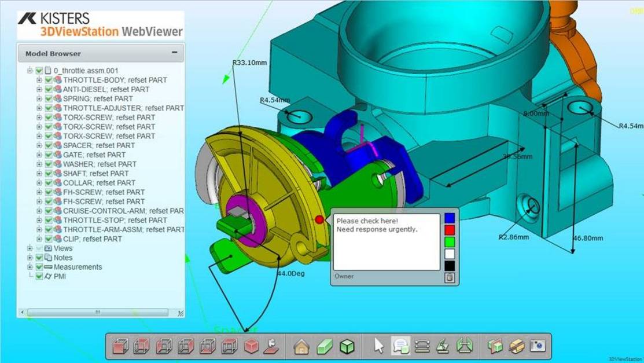Click the PMI symbol icon

click(48, 276)
